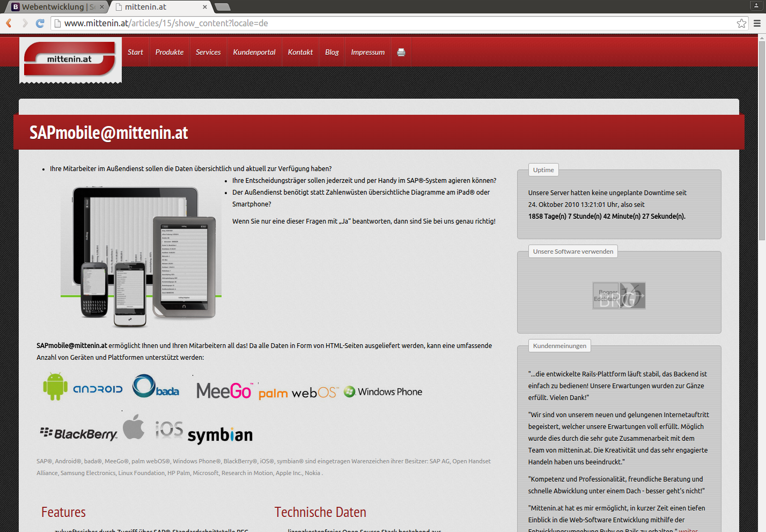The image size is (766, 532).
Task: Click the 'Unsere Software verwenden' label
Action: coord(573,252)
